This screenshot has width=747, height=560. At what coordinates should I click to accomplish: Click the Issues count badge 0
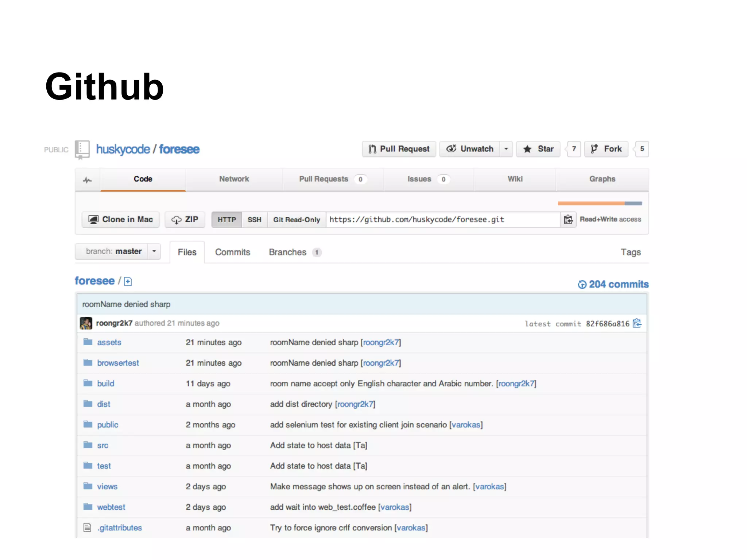click(x=444, y=179)
